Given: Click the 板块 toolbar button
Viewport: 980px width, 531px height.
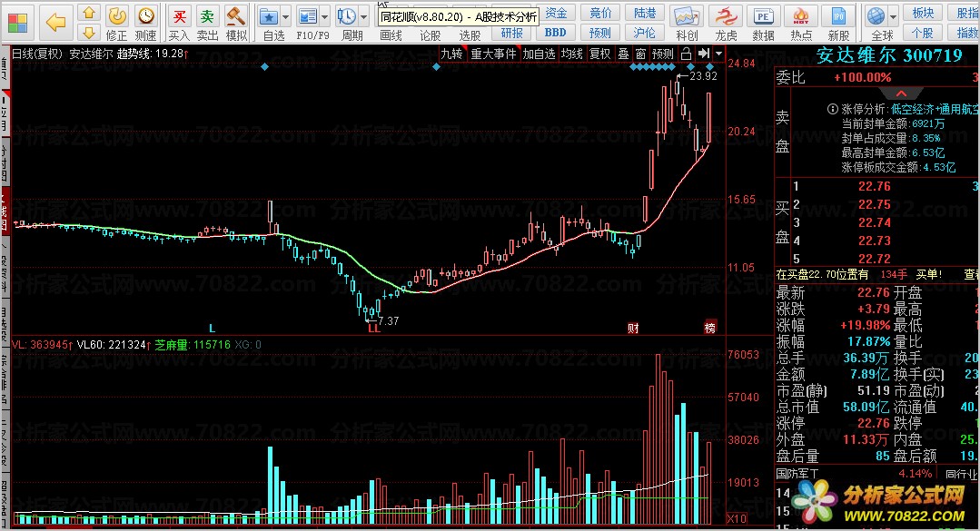Looking at the screenshot, I should [x=923, y=13].
